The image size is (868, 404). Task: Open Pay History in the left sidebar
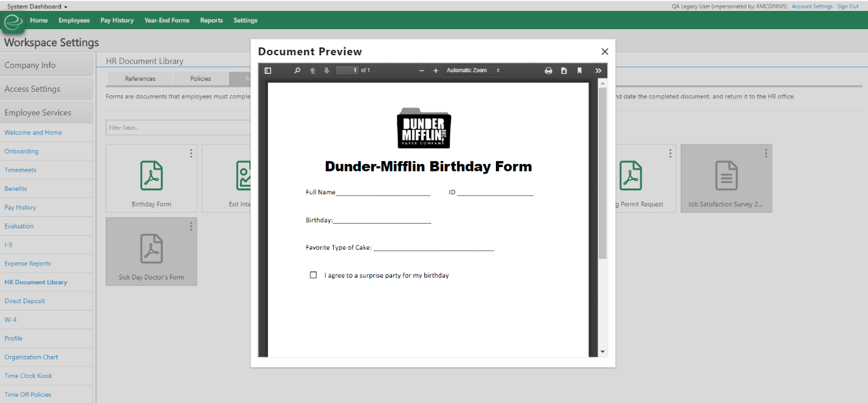coord(21,208)
